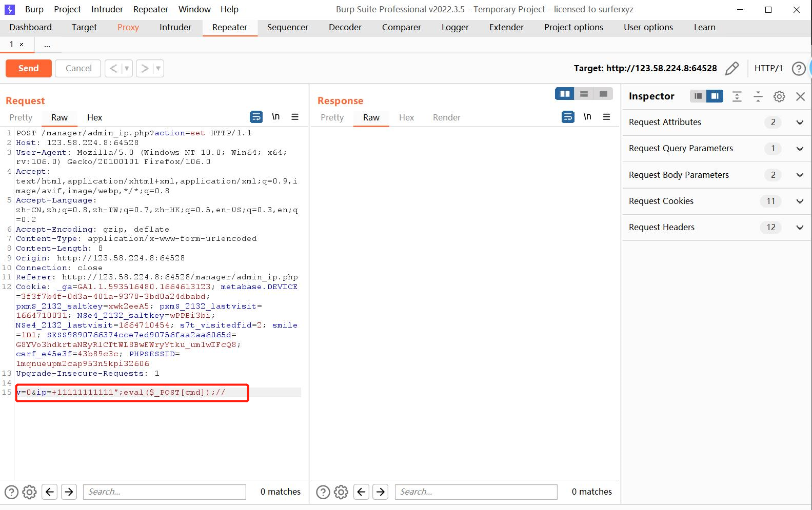Image resolution: width=812 pixels, height=510 pixels.
Task: Open request search help icon
Action: click(x=11, y=492)
